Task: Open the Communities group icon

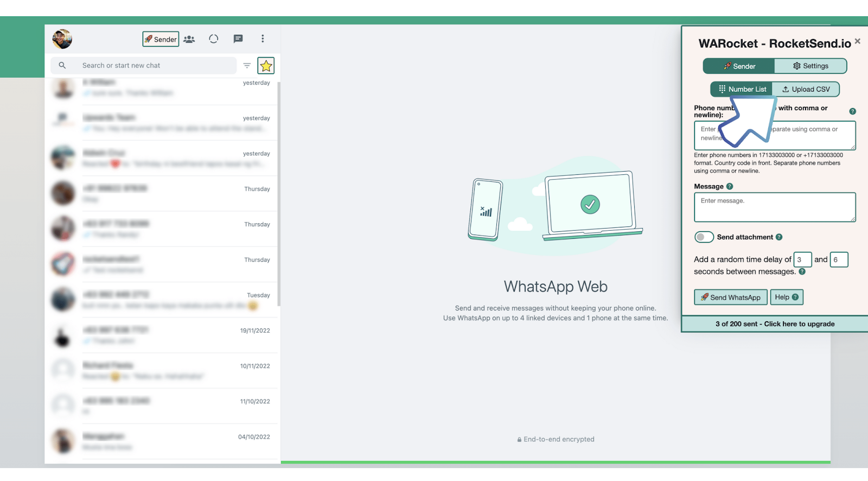Action: coord(189,39)
